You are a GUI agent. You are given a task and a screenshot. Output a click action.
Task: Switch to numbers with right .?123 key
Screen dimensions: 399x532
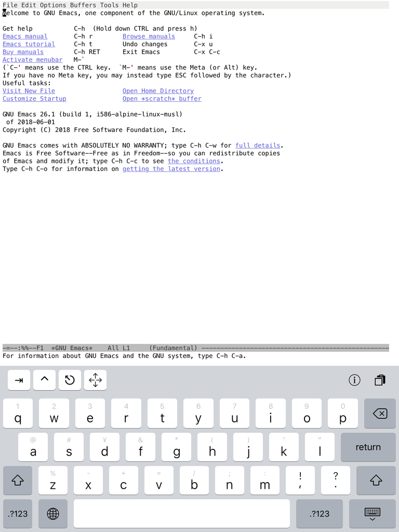pyautogui.click(x=320, y=514)
